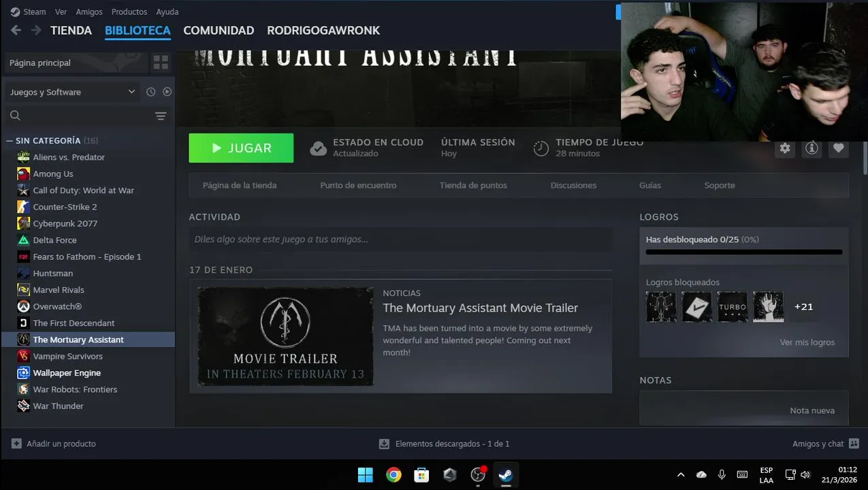Click the green JUGAR button
This screenshot has width=868, height=490.
[241, 148]
